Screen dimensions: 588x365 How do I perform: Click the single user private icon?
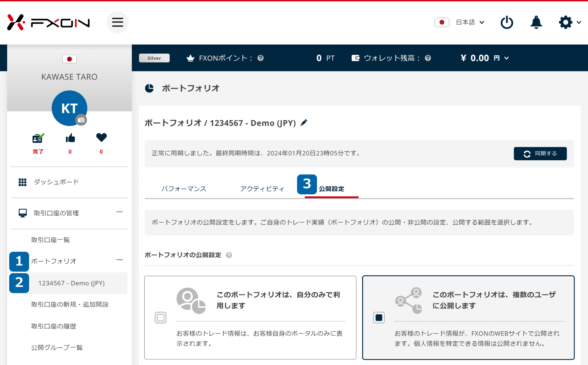pyautogui.click(x=191, y=301)
